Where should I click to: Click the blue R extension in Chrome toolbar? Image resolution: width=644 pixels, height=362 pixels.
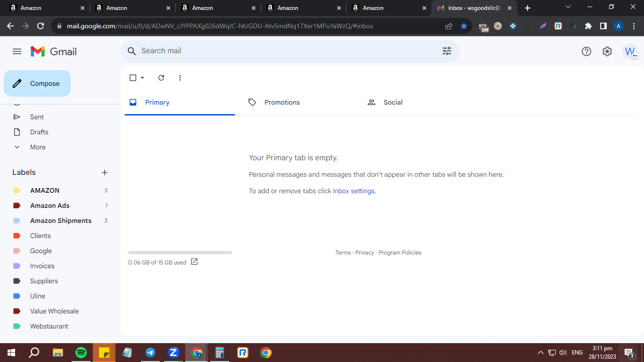[x=558, y=26]
